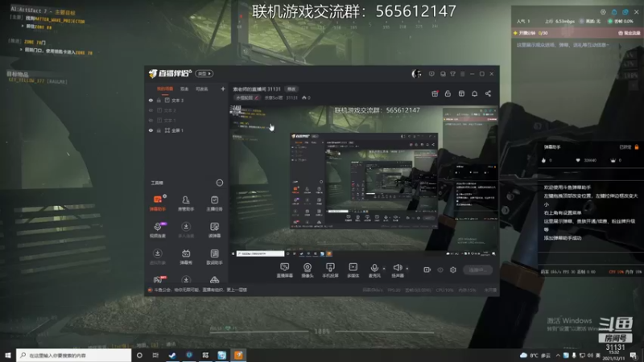Click the 修改 button beside room title

pos(291,89)
